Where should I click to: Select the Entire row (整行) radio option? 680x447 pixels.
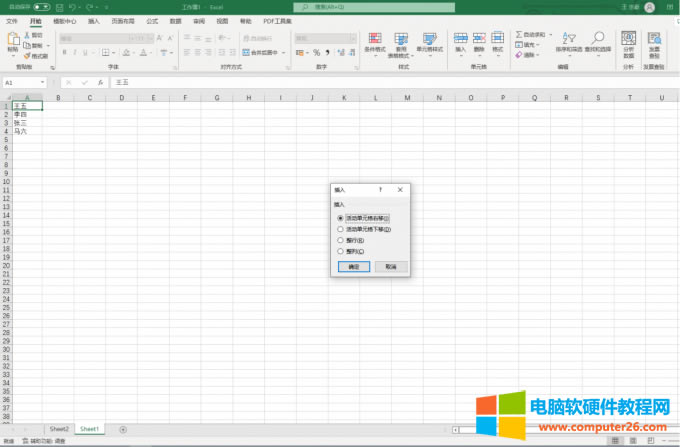341,240
